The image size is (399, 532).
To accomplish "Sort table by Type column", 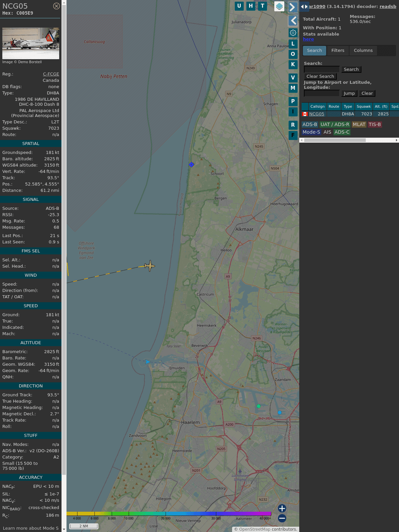I will 348,106.
